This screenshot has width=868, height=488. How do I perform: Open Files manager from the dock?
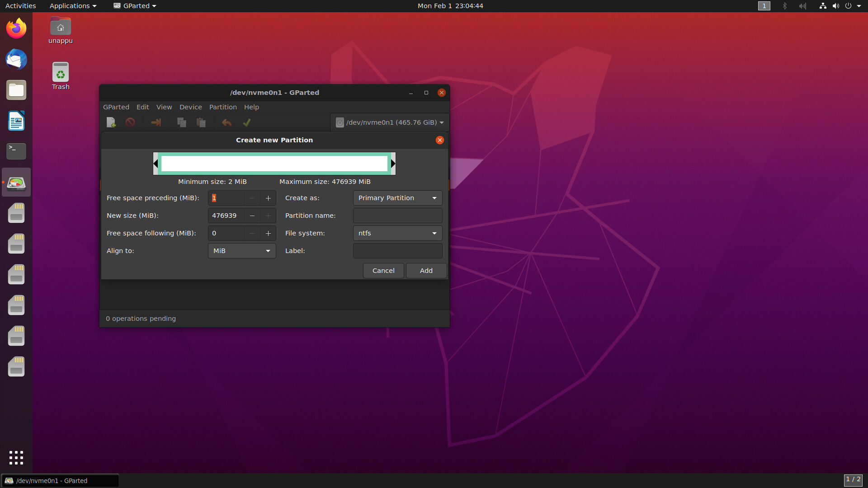pos(16,90)
